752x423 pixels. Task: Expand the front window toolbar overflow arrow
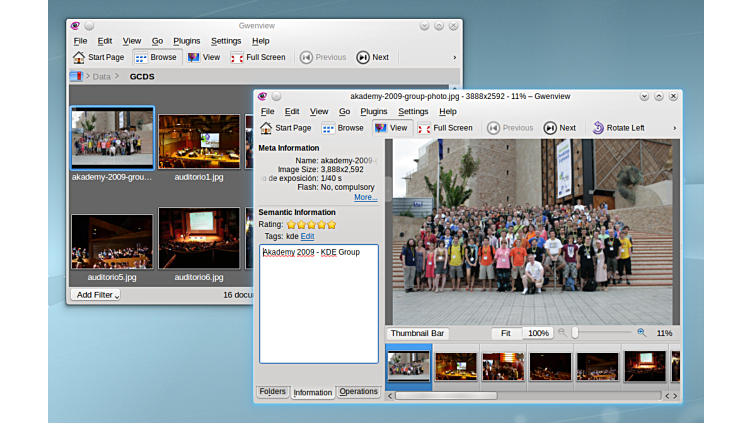click(673, 128)
